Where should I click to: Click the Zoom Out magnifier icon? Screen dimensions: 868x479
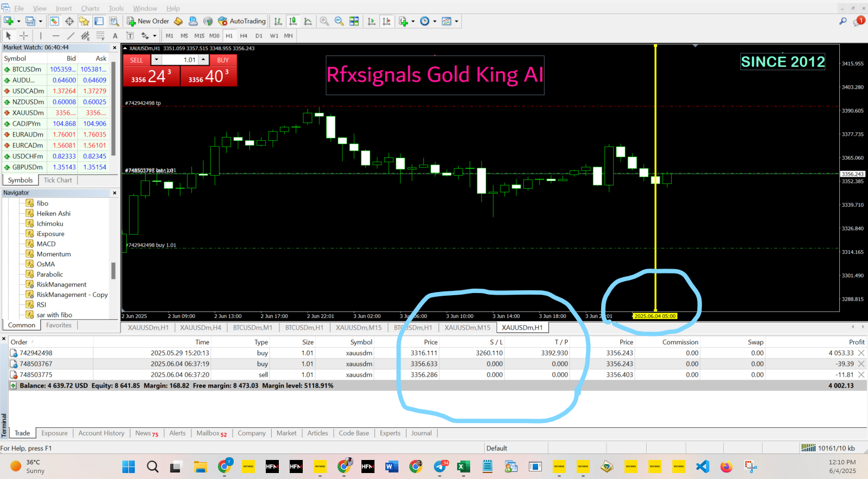point(339,21)
